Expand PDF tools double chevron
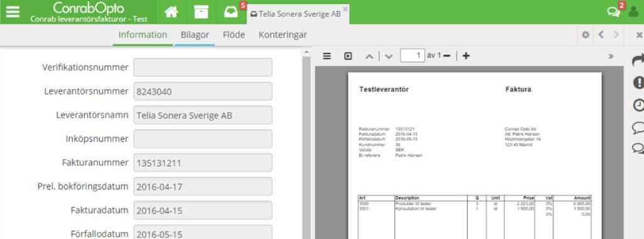The image size is (644, 239). coord(611,56)
